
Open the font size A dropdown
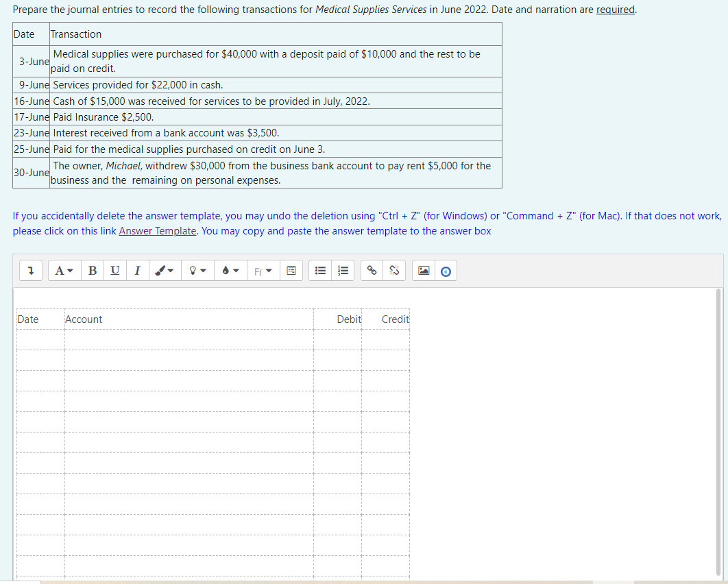(x=63, y=270)
